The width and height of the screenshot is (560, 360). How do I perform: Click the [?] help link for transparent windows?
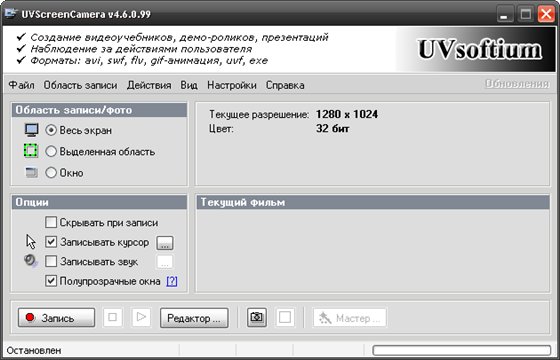pyautogui.click(x=172, y=281)
